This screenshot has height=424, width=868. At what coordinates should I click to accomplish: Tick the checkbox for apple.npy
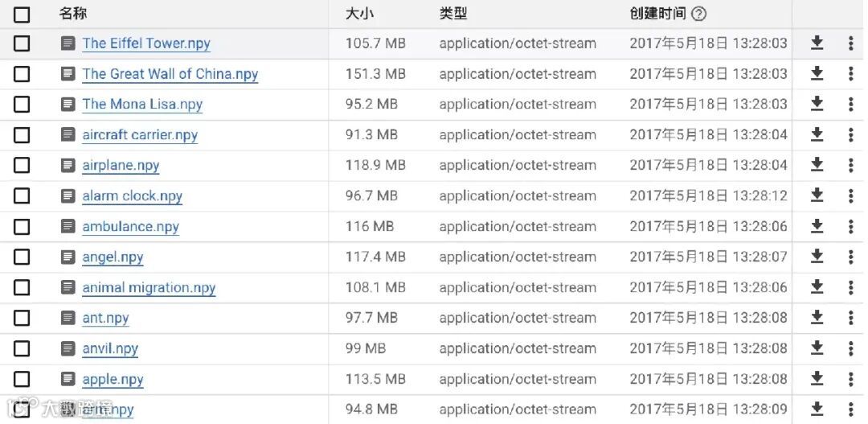coord(22,379)
